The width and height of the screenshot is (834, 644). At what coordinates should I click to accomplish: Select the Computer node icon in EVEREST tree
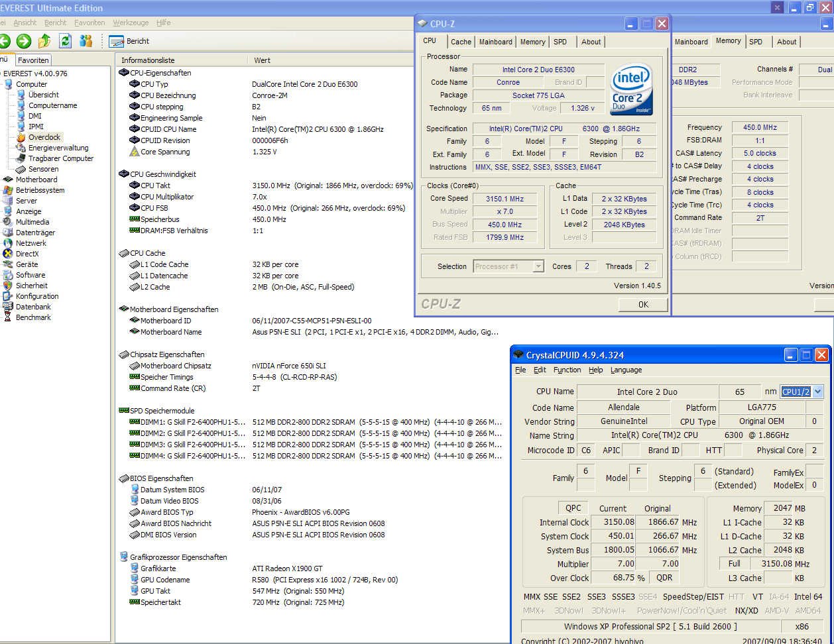click(x=8, y=84)
